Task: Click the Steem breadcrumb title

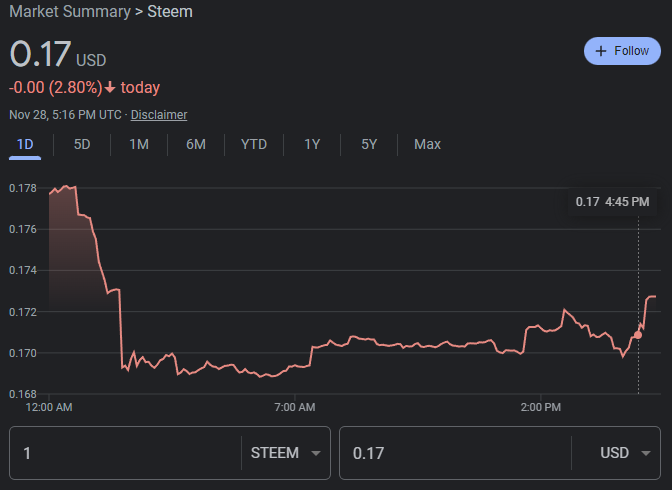Action: [170, 12]
